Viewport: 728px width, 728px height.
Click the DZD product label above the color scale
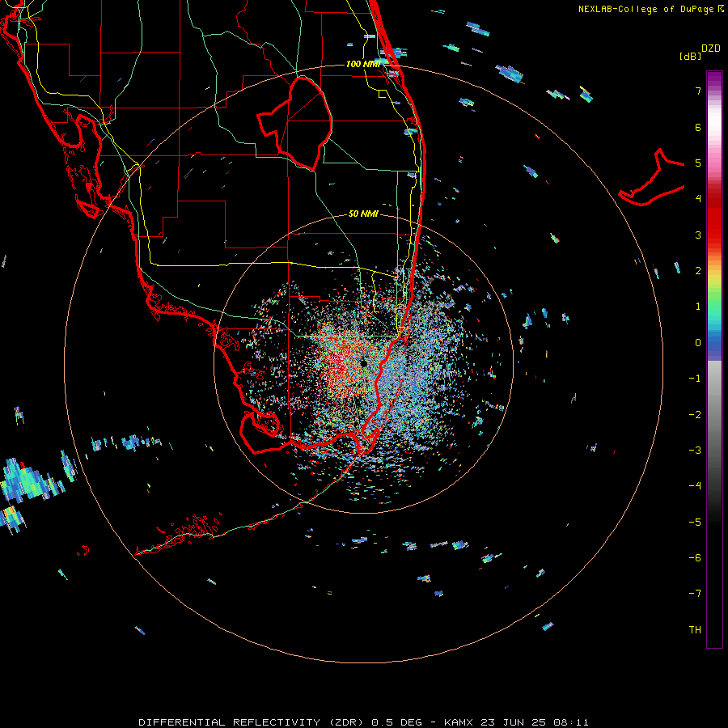coord(711,49)
